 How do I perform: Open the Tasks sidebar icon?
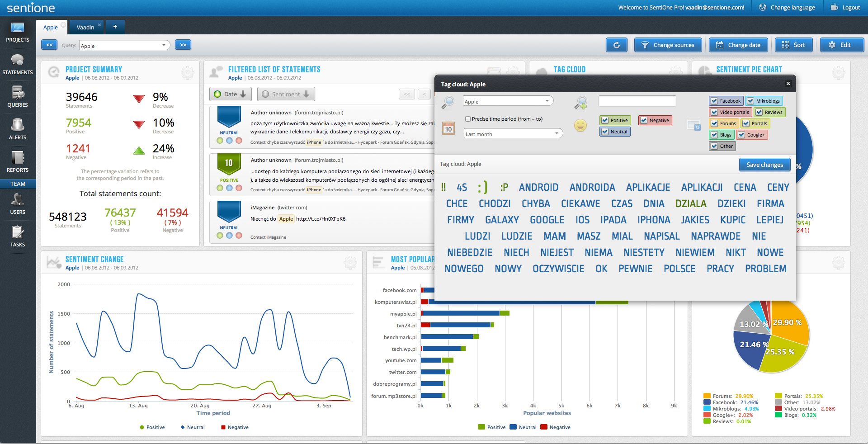[x=18, y=236]
